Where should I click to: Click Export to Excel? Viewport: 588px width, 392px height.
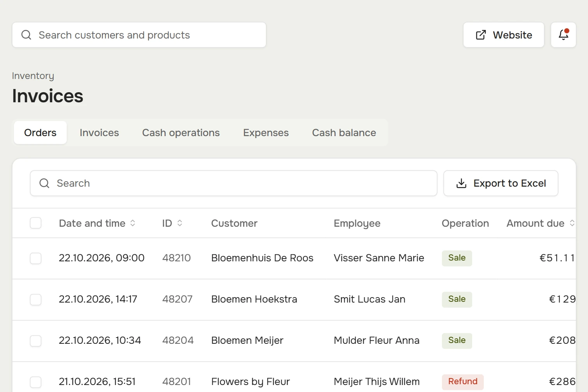(x=501, y=183)
